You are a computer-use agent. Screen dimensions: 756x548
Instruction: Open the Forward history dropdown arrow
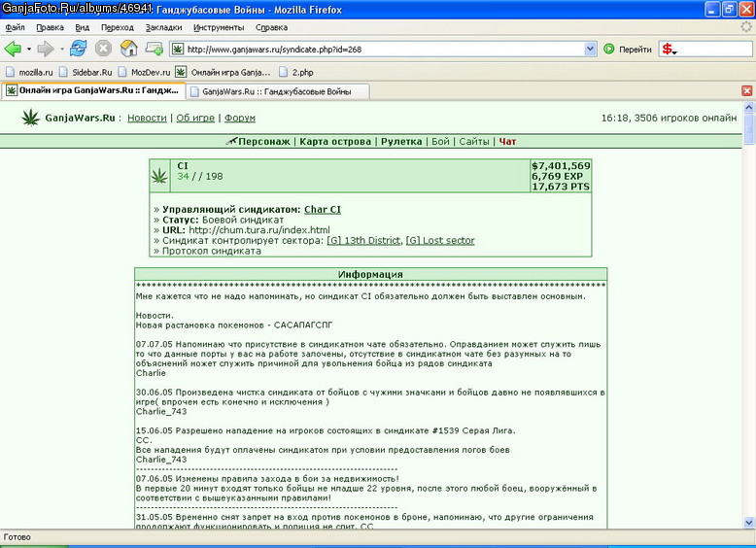click(x=62, y=50)
